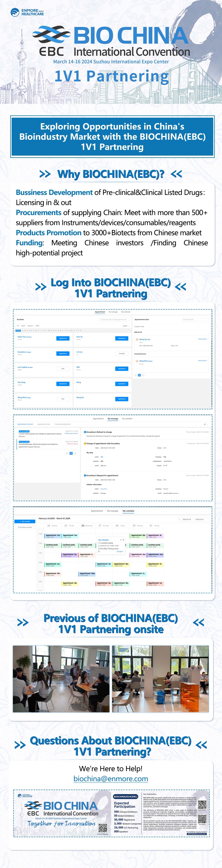Open the left onsite partnering photo
This screenshot has height=868, width=222.
coord(61,679)
